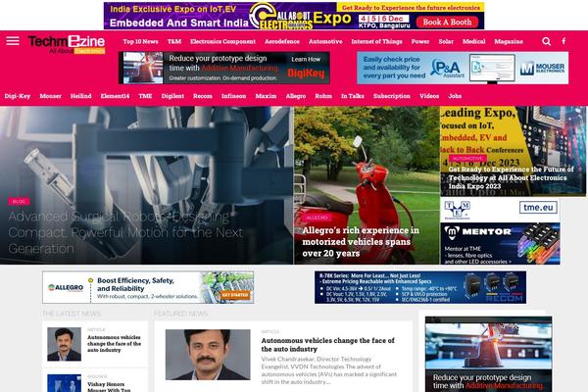
Task: Click the Maxim link
Action: pos(266,96)
